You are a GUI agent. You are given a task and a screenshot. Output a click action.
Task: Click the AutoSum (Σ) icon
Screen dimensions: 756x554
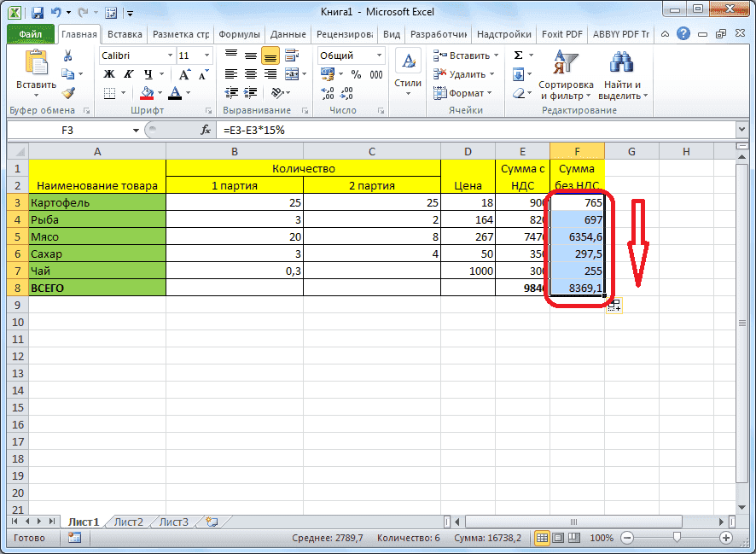[x=519, y=55]
